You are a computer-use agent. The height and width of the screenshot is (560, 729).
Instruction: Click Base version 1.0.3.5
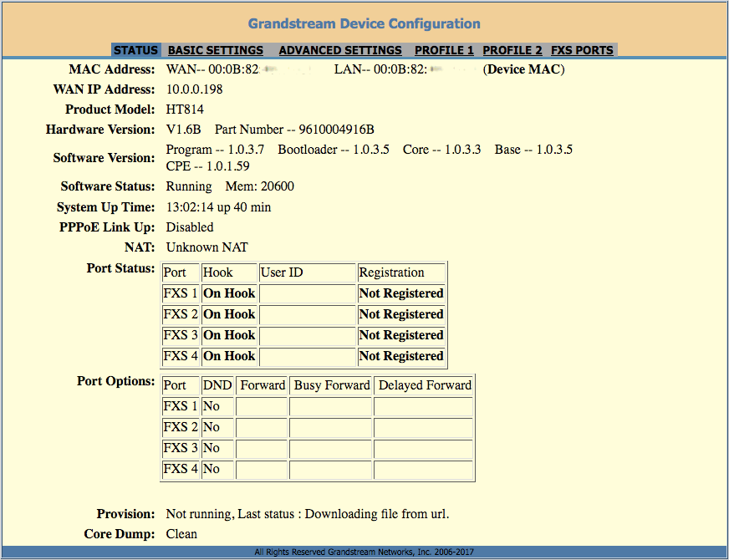533,150
